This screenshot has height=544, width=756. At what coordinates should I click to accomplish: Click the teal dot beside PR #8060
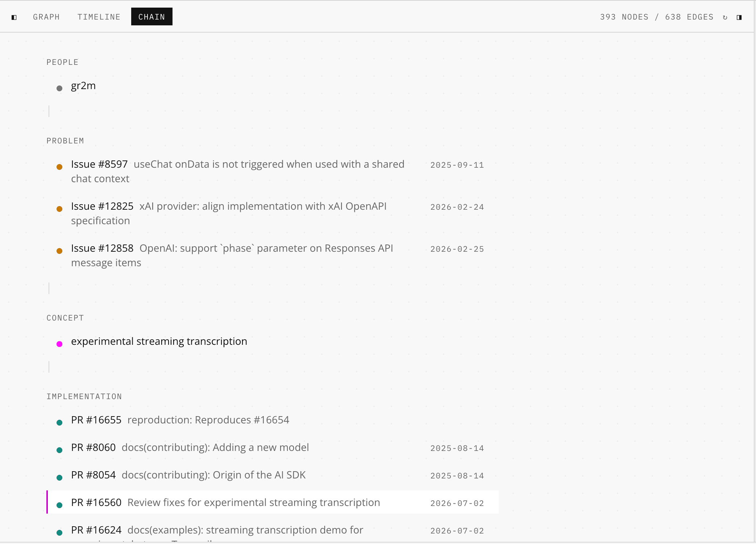[59, 450]
